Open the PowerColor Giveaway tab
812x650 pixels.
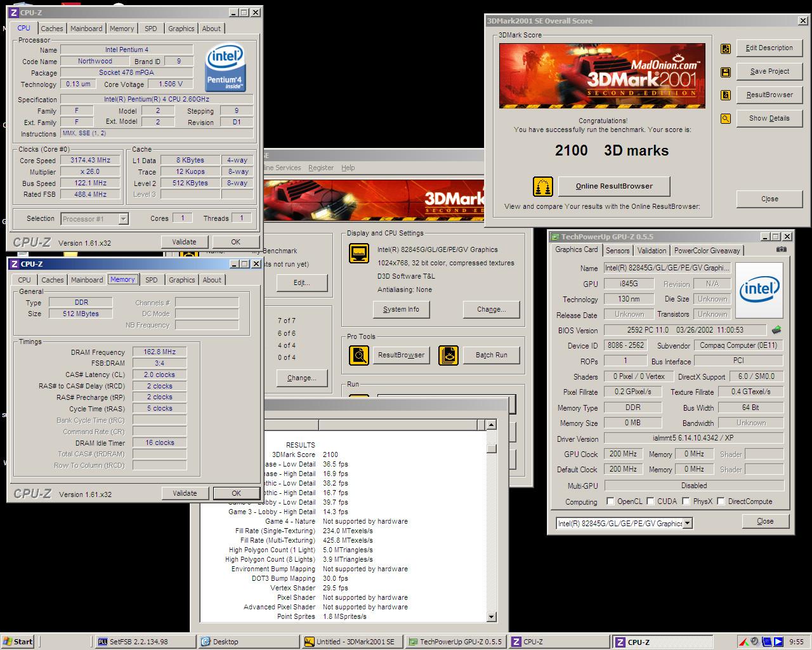click(x=707, y=251)
